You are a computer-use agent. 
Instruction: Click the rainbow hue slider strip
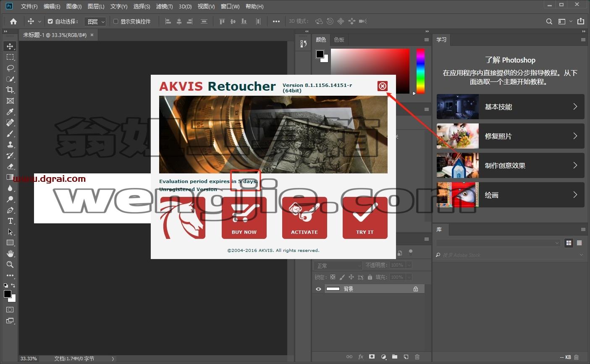(x=420, y=71)
